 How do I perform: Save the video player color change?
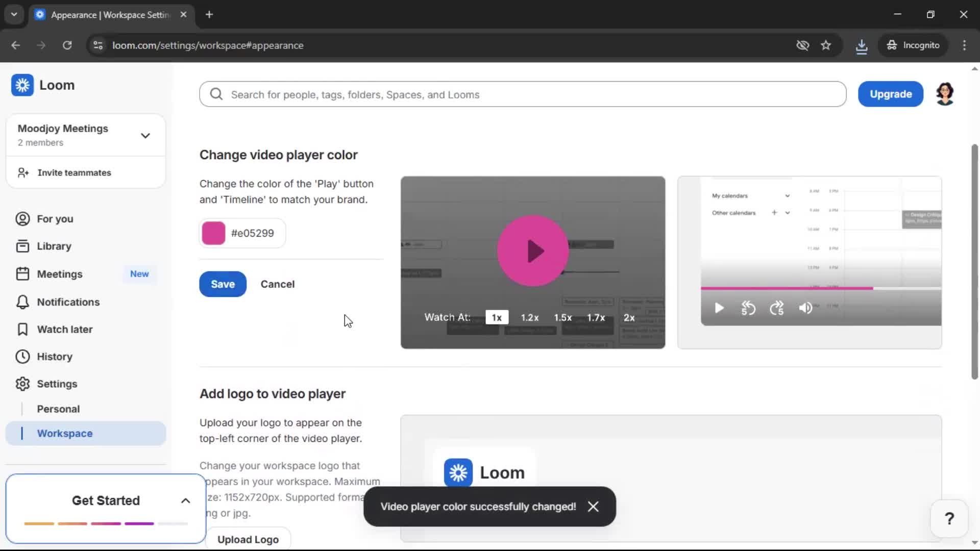pyautogui.click(x=223, y=284)
